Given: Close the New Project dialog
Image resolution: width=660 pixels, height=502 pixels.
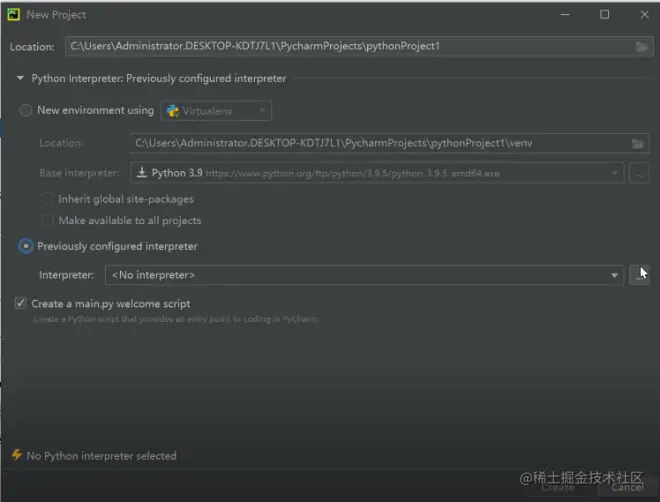Looking at the screenshot, I should click(x=644, y=15).
